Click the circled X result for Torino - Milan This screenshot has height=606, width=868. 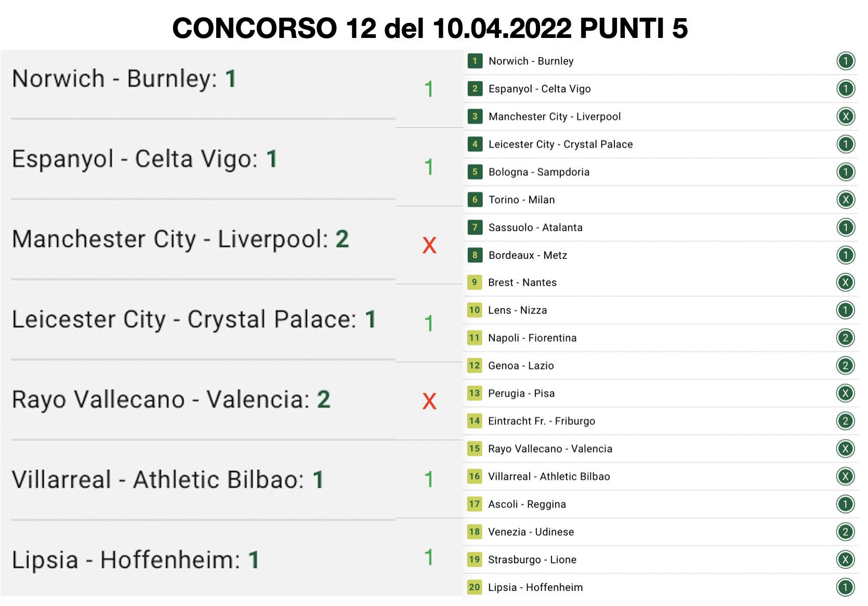coord(846,200)
